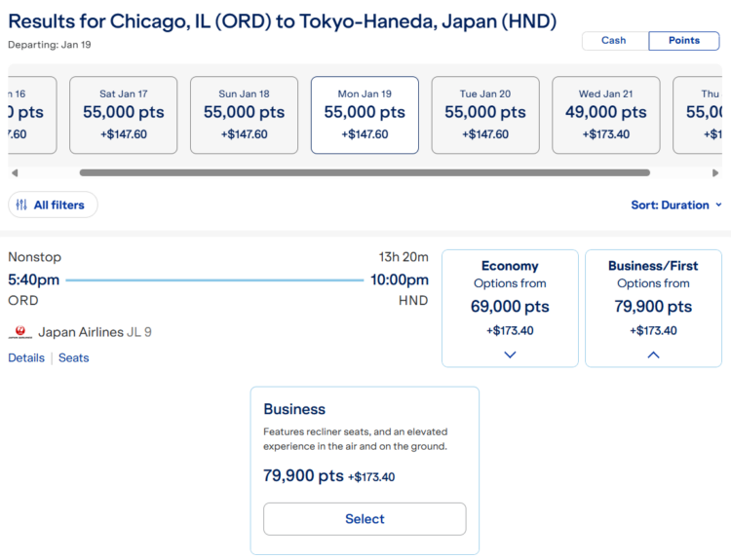Open the All filters button
Image resolution: width=731 pixels, height=560 pixels.
point(53,205)
